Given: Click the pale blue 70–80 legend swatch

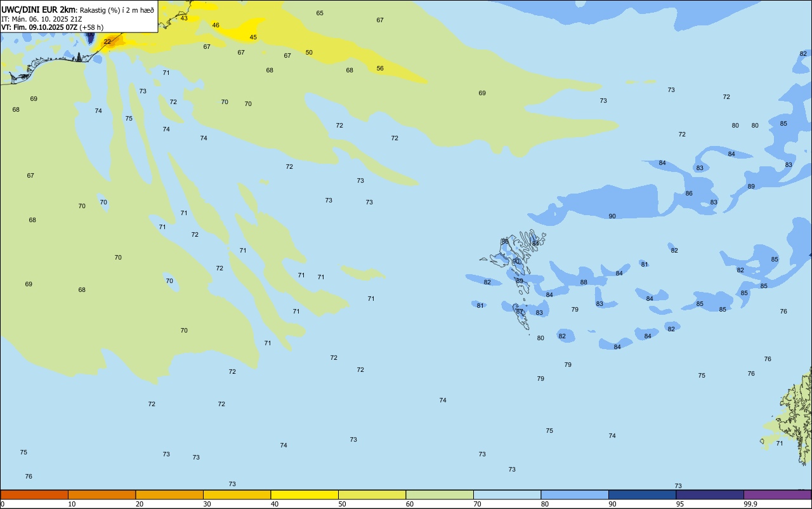Looking at the screenshot, I should [507, 494].
